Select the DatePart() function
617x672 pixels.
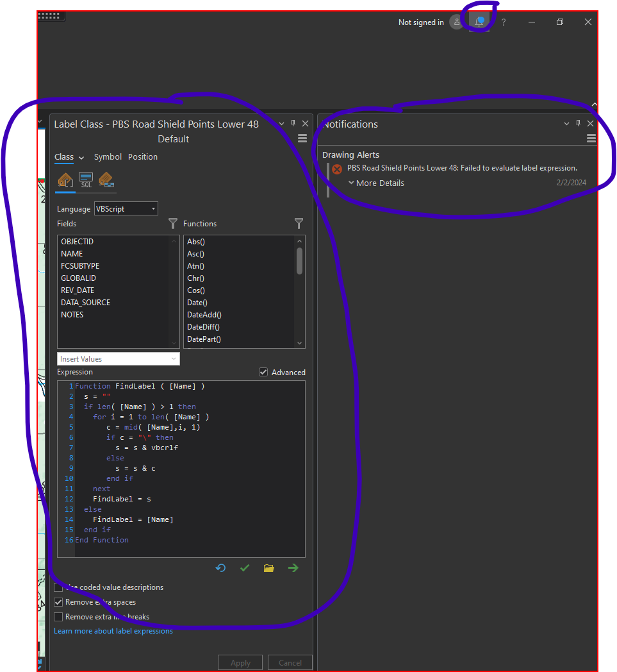204,339
